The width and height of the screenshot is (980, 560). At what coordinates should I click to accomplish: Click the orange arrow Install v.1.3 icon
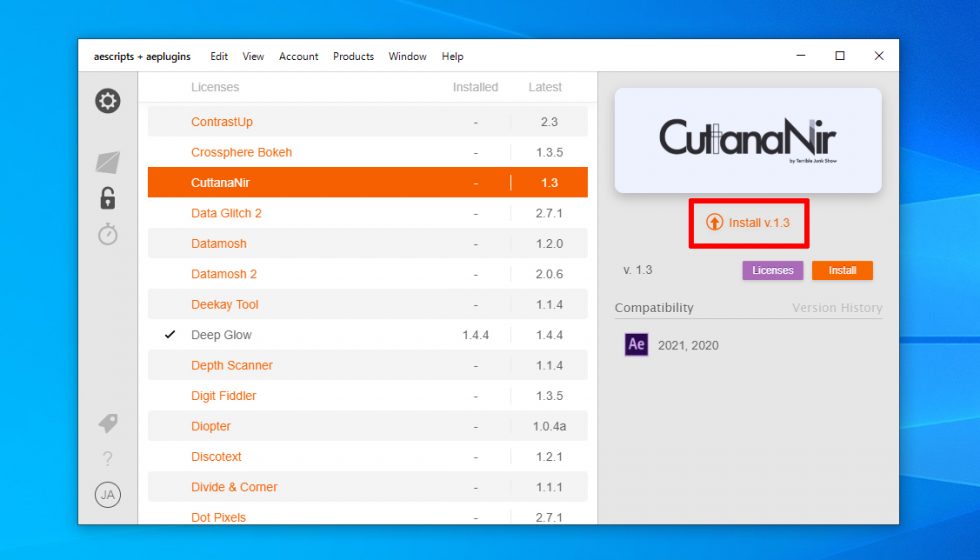(x=714, y=222)
